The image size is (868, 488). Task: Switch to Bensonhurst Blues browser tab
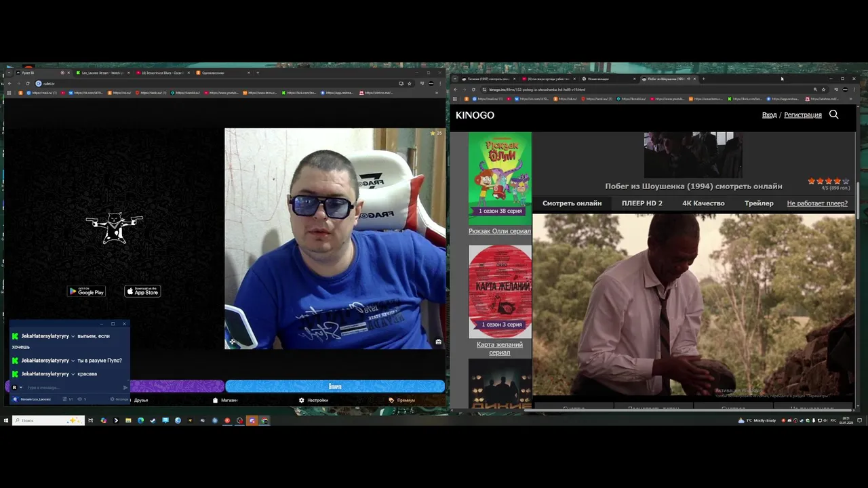161,73
